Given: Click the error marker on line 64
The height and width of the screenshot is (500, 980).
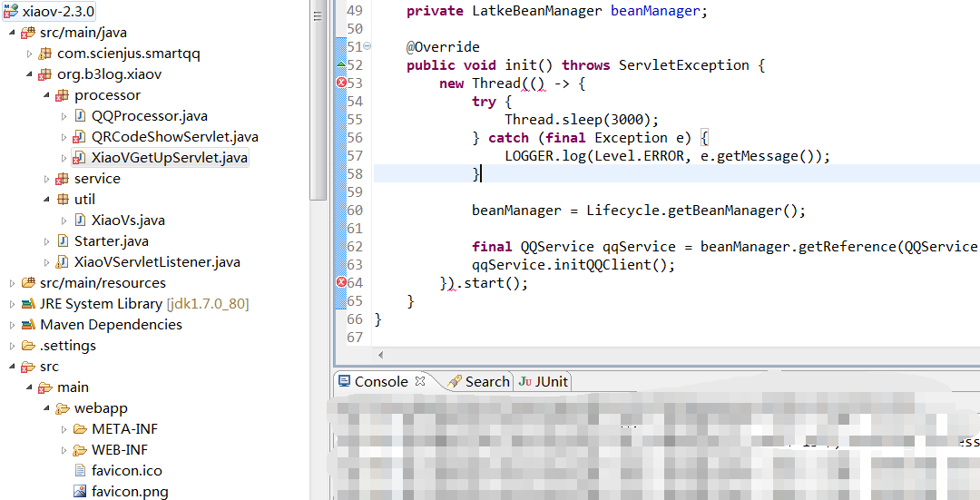Looking at the screenshot, I should pos(341,283).
